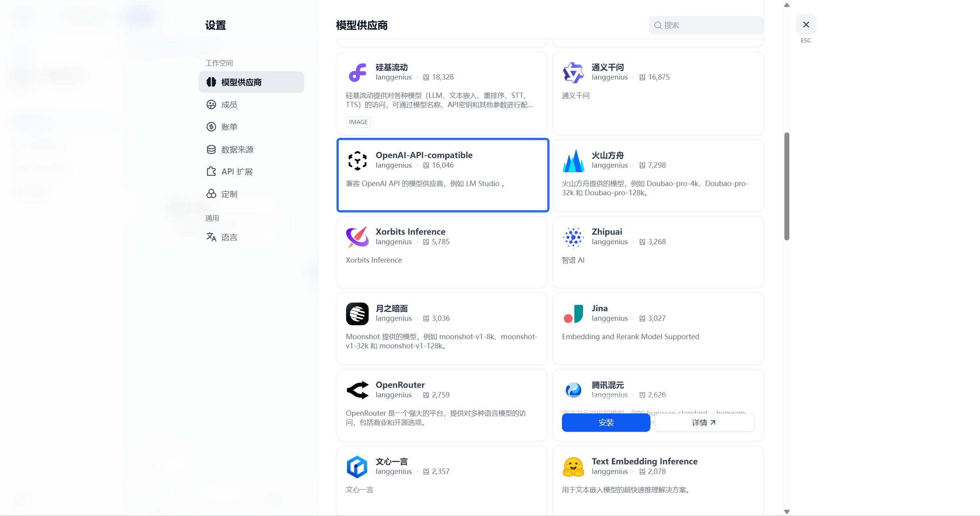Click the OpenAI-API-compatible logo icon
This screenshot has height=516, width=980.
tap(357, 160)
